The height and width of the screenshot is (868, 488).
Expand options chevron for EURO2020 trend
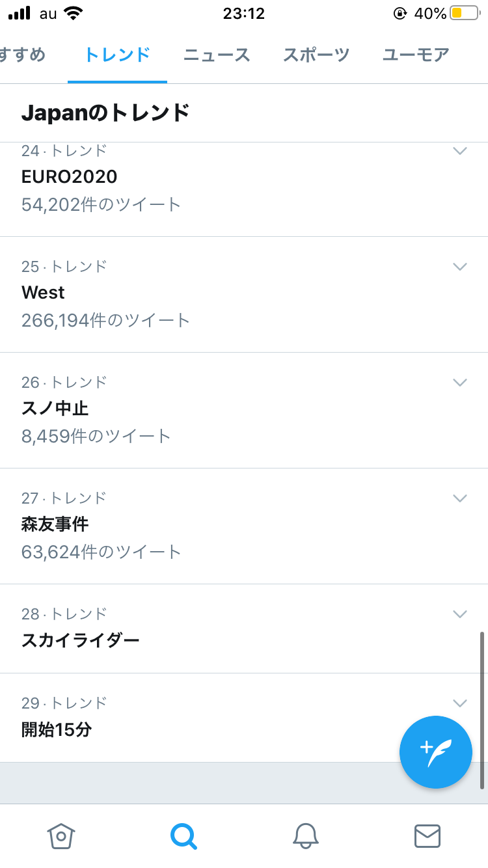tap(460, 151)
